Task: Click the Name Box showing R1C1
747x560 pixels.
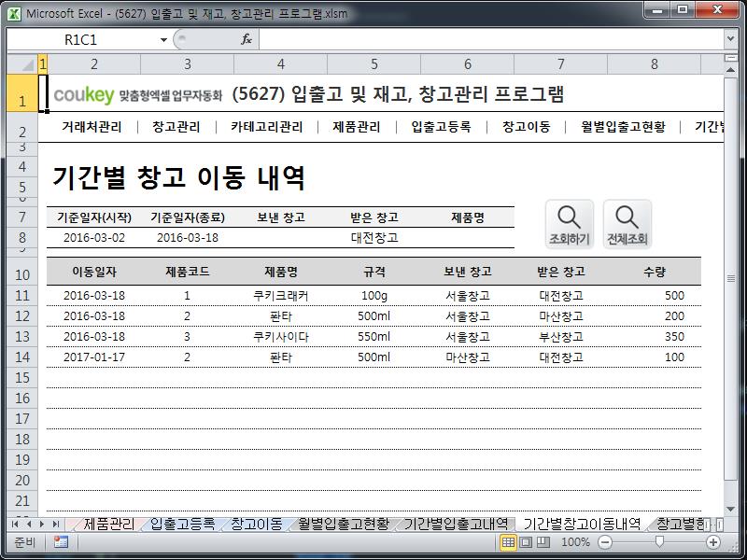Action: [81, 39]
